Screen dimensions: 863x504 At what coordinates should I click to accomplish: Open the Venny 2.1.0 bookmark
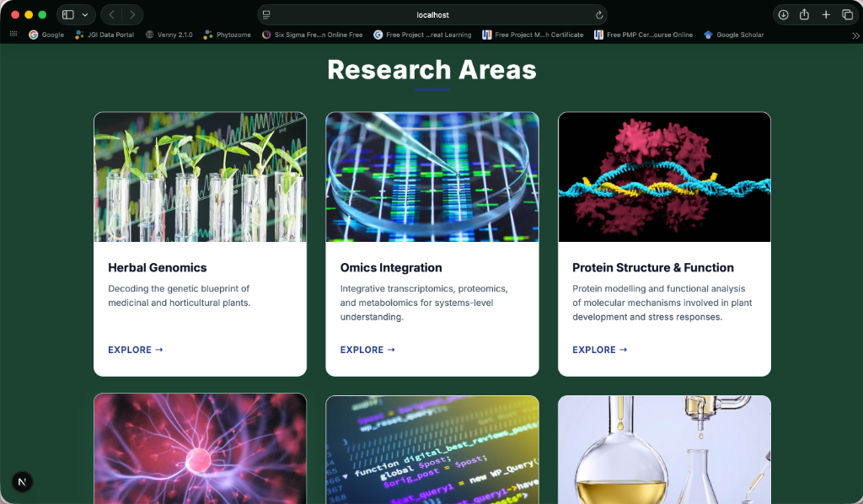tap(169, 35)
